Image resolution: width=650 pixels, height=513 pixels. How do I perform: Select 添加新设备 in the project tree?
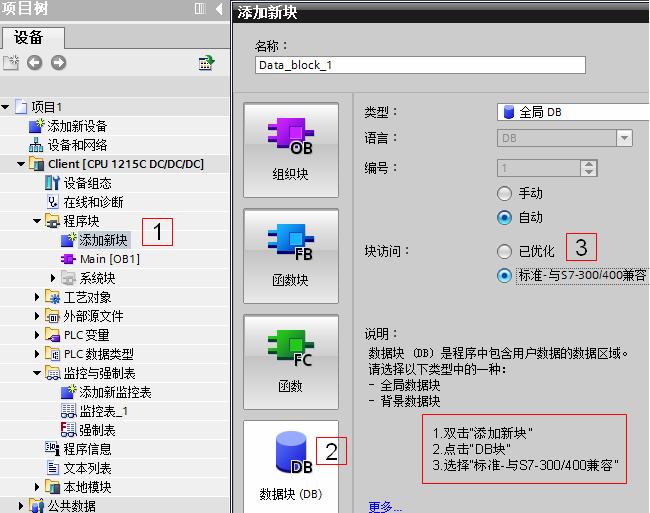pyautogui.click(x=77, y=126)
